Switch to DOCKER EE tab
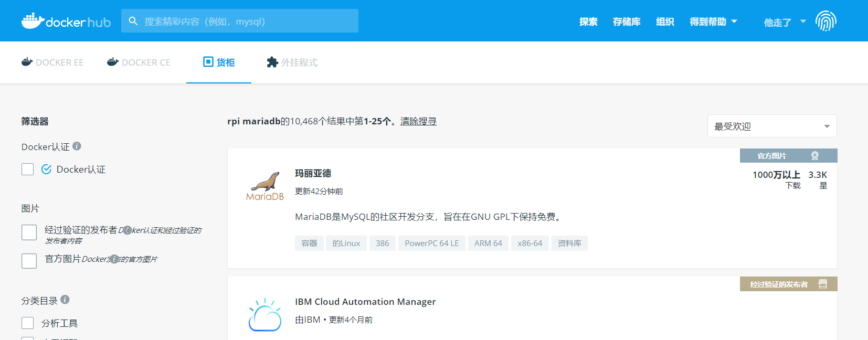This screenshot has height=340, width=868. pyautogui.click(x=52, y=62)
